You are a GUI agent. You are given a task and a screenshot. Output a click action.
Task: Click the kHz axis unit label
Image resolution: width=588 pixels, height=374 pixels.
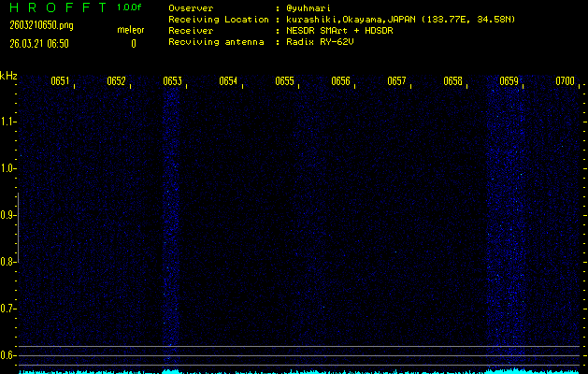click(x=8, y=76)
